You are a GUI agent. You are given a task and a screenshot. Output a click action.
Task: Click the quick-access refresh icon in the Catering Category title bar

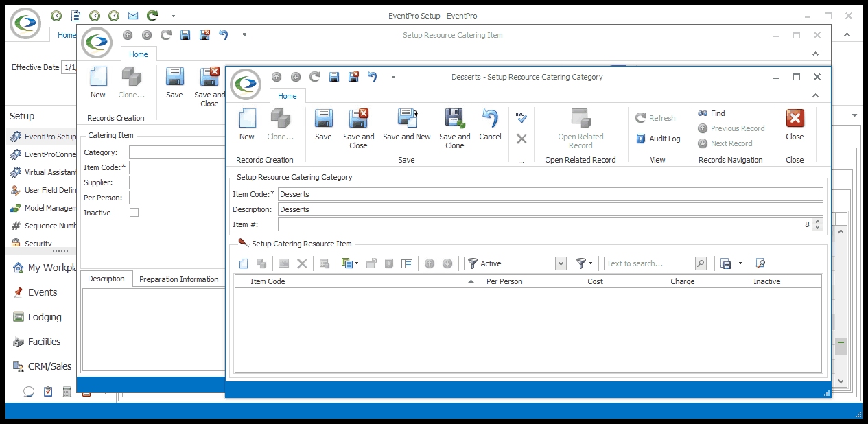tap(315, 77)
